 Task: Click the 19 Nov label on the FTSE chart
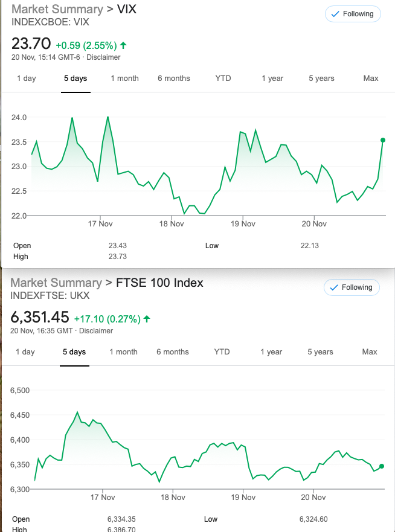pos(243,498)
